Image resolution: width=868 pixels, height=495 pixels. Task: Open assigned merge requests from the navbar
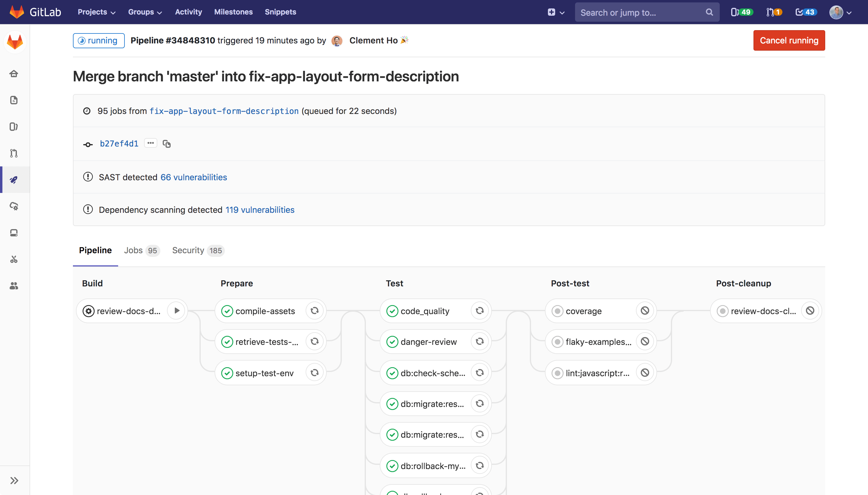click(774, 12)
